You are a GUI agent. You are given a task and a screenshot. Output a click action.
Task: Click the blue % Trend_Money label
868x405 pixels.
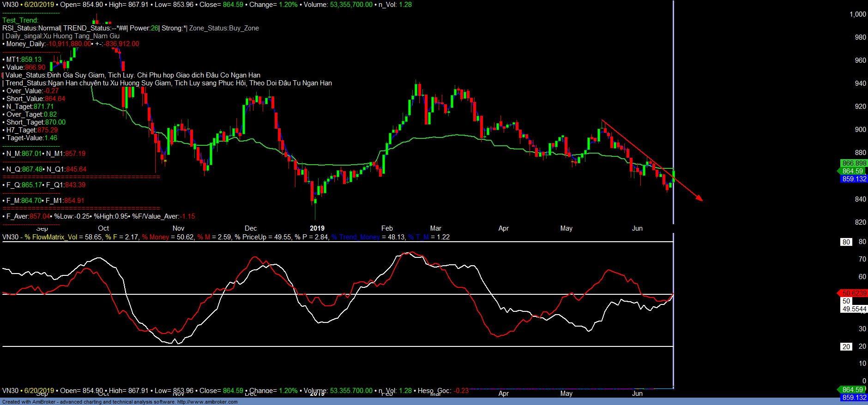[x=355, y=237]
